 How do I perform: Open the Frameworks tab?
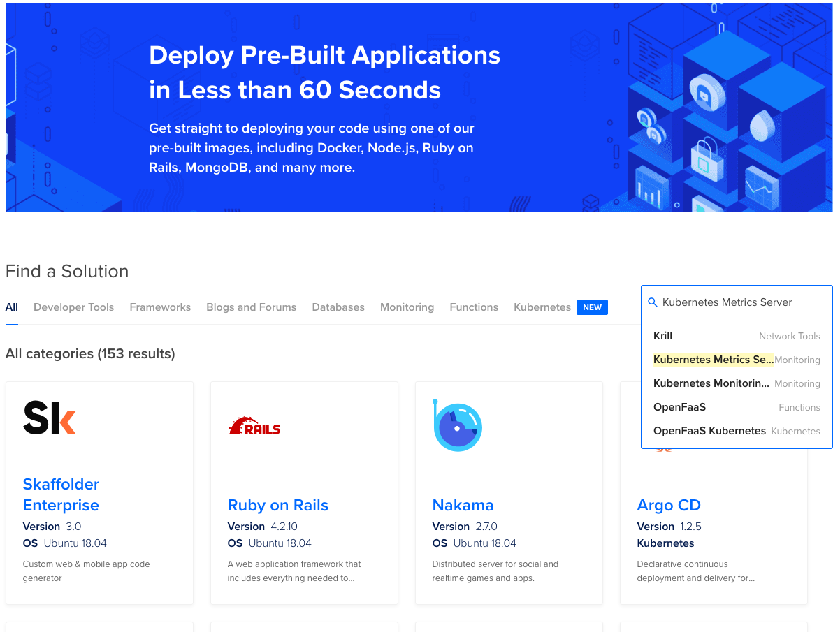[160, 307]
